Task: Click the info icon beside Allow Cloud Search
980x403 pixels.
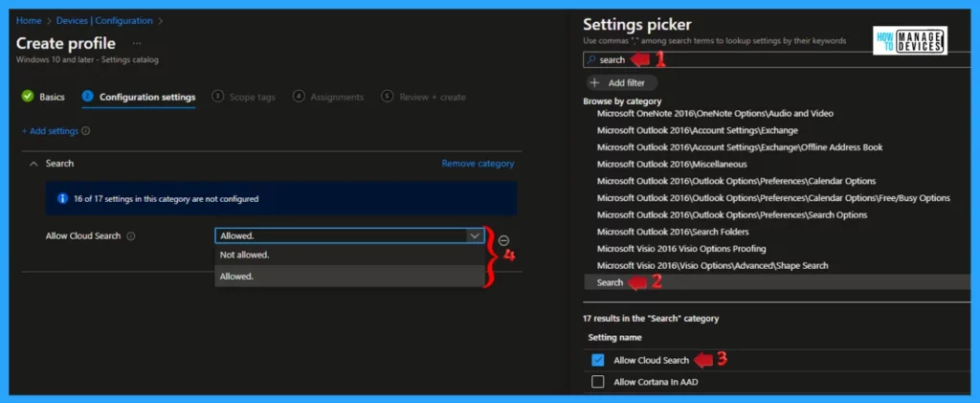Action: click(130, 236)
